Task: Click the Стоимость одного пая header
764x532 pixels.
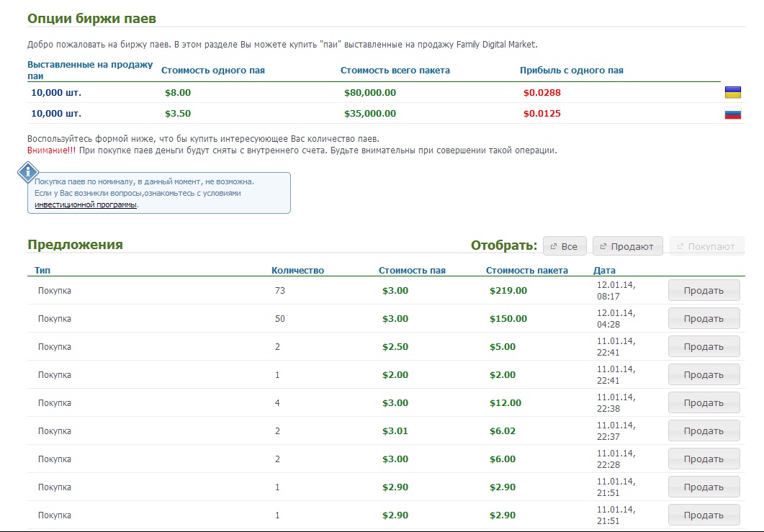Action: (213, 70)
